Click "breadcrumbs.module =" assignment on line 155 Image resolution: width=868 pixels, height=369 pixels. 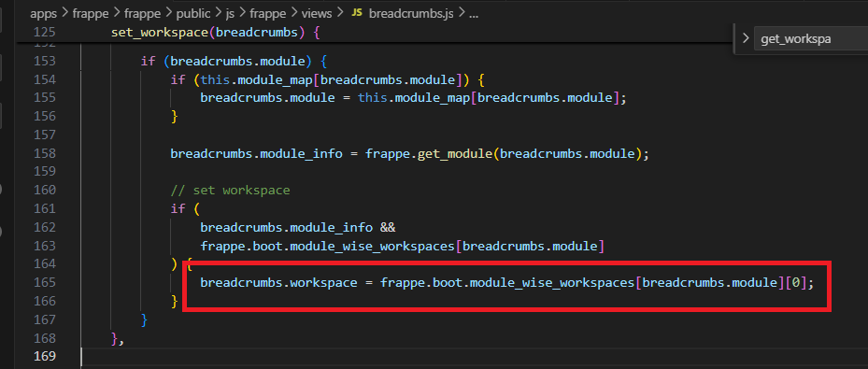[275, 97]
